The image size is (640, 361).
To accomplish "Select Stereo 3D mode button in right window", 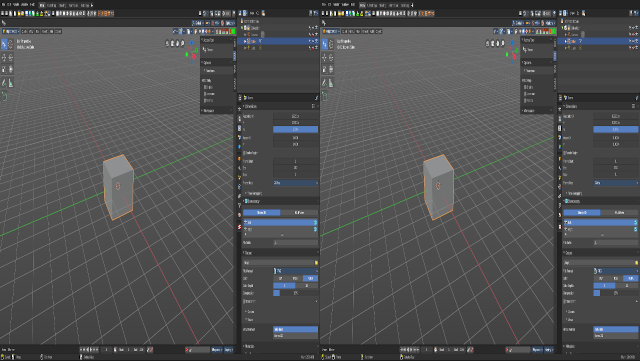I will tap(582, 212).
